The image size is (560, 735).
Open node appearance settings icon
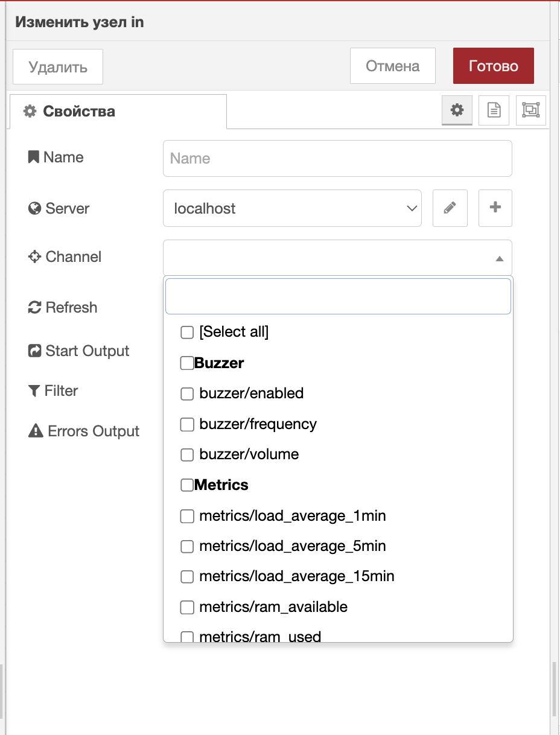point(530,110)
